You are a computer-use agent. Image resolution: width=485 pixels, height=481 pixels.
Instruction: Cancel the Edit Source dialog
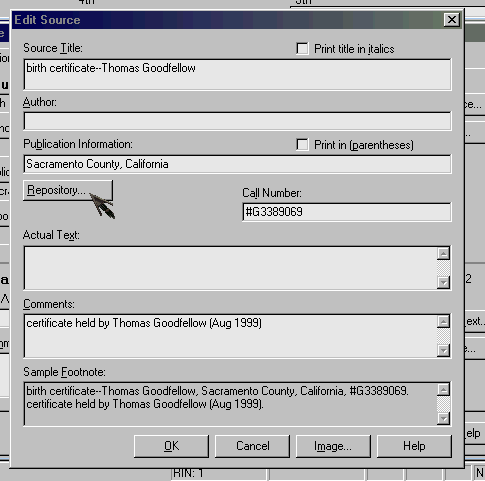click(x=252, y=446)
